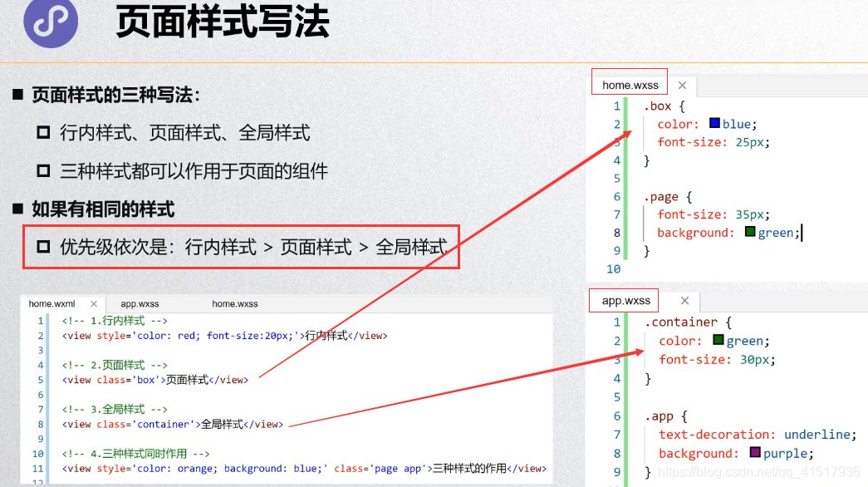Close the app.wxss tab in lower right editor
This screenshot has width=868, height=487.
[x=684, y=300]
